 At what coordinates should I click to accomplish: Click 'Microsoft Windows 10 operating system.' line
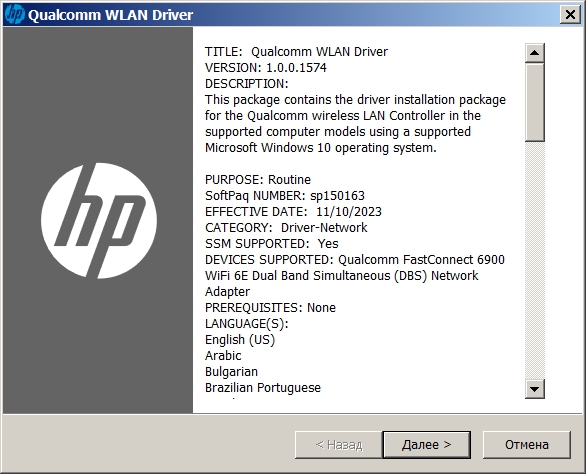click(321, 148)
